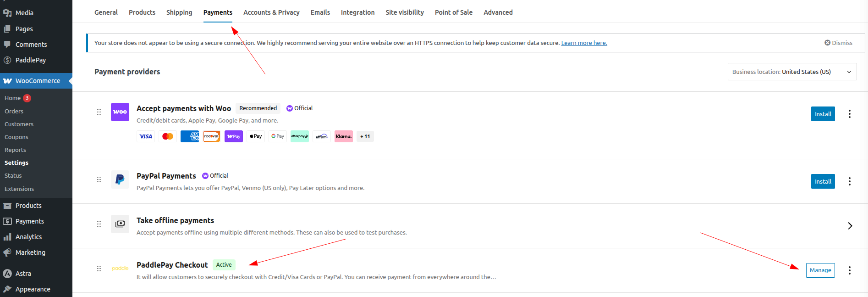Open WooCommerce Customers page
The height and width of the screenshot is (297, 868).
[19, 124]
